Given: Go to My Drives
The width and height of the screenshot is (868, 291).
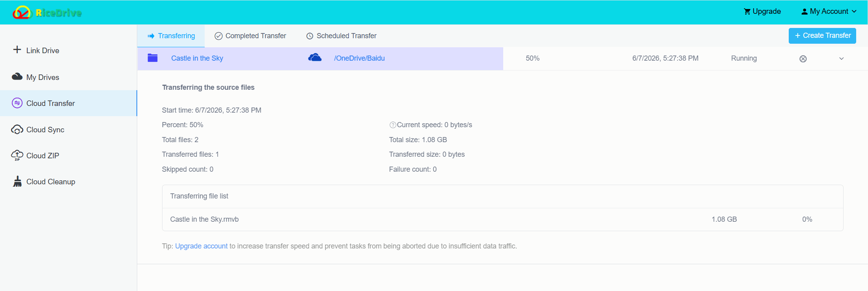Looking at the screenshot, I should [x=43, y=78].
